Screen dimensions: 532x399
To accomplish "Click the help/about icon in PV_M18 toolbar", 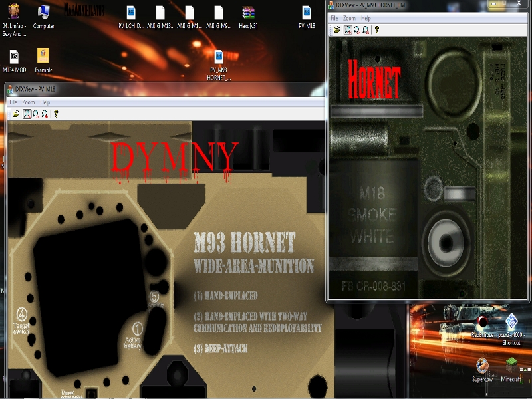I will click(x=56, y=114).
